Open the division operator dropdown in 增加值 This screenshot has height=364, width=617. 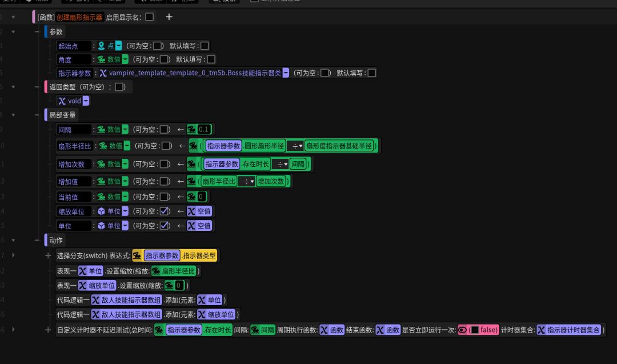(x=247, y=181)
